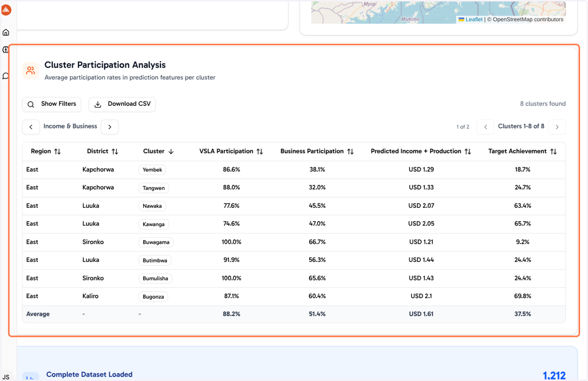Open the Home icon in sidebar

point(6,32)
